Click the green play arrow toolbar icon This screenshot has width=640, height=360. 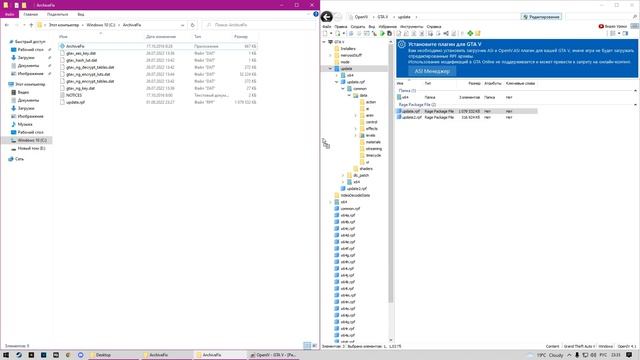point(382,33)
